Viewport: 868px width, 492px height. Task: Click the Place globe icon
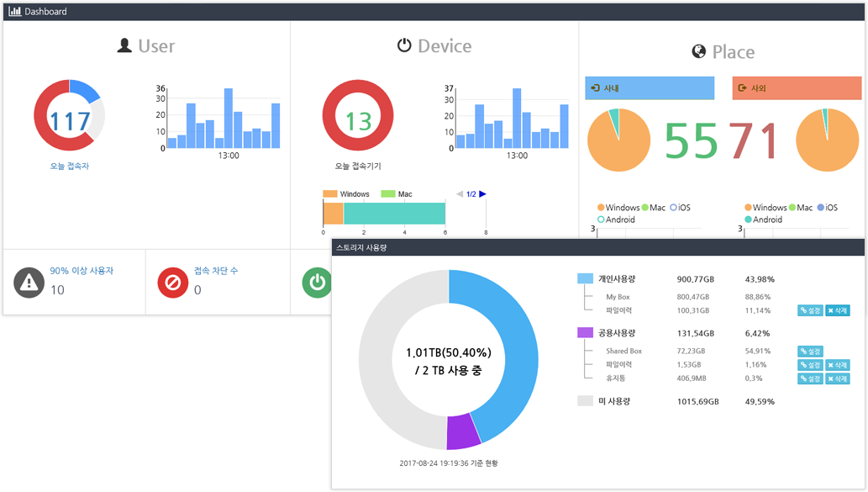[x=698, y=52]
